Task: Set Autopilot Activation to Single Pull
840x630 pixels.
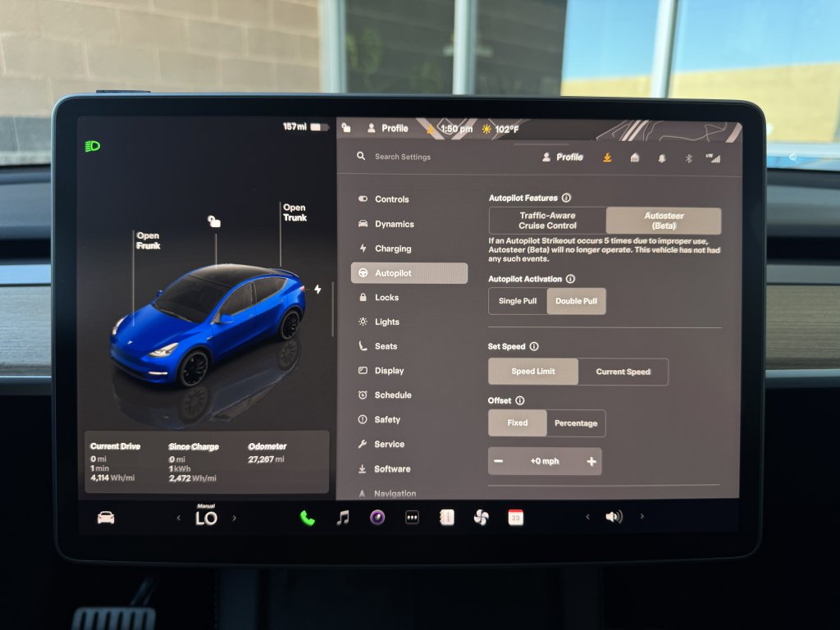Action: coord(518,301)
